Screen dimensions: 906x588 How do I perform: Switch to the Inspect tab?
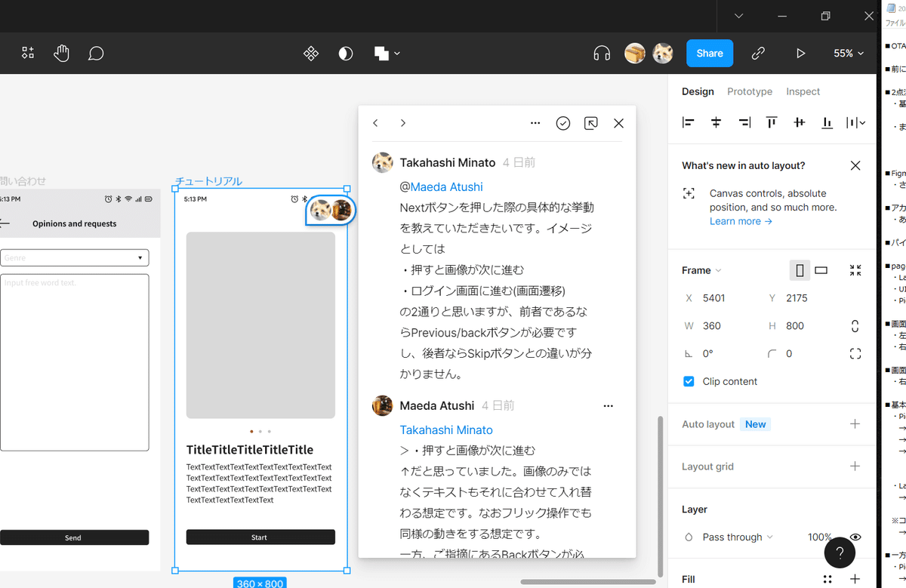click(x=803, y=91)
